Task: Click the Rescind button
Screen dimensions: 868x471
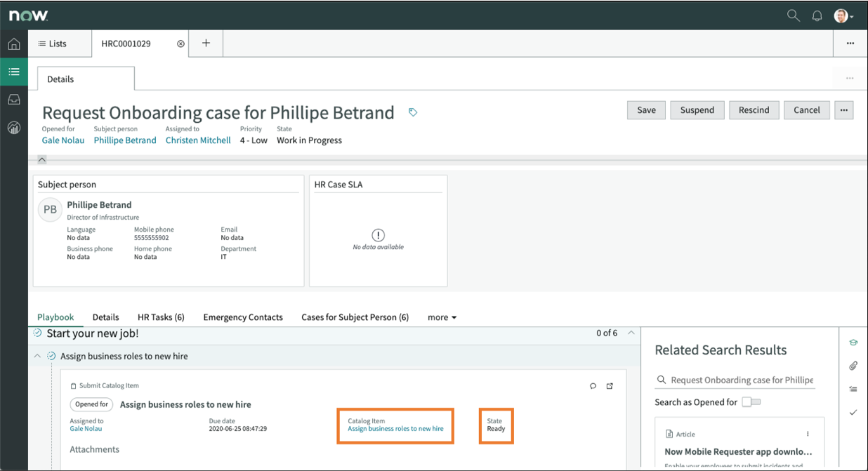Action: click(754, 110)
